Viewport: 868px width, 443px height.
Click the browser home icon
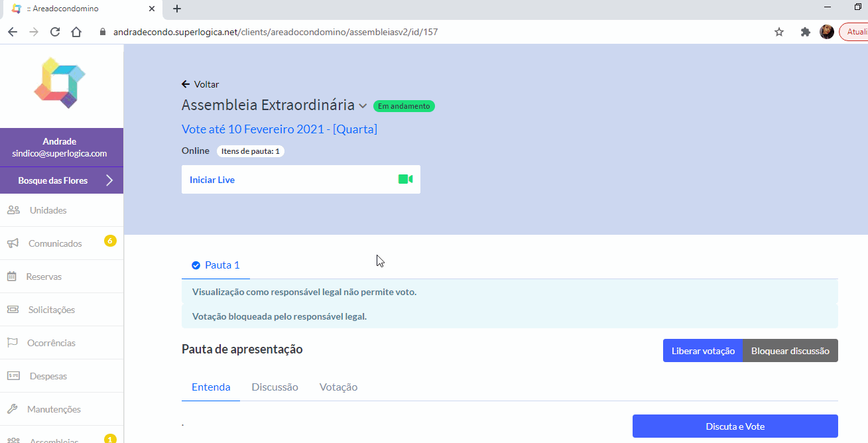coord(76,32)
